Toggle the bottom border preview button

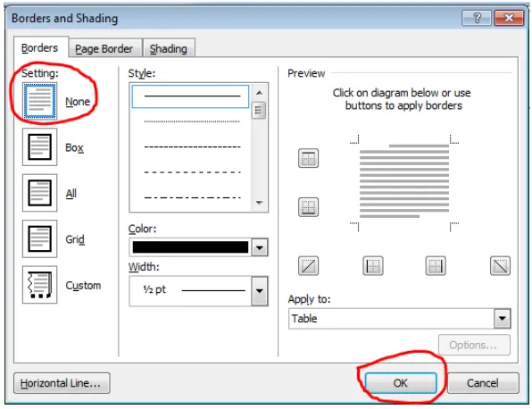pos(308,207)
